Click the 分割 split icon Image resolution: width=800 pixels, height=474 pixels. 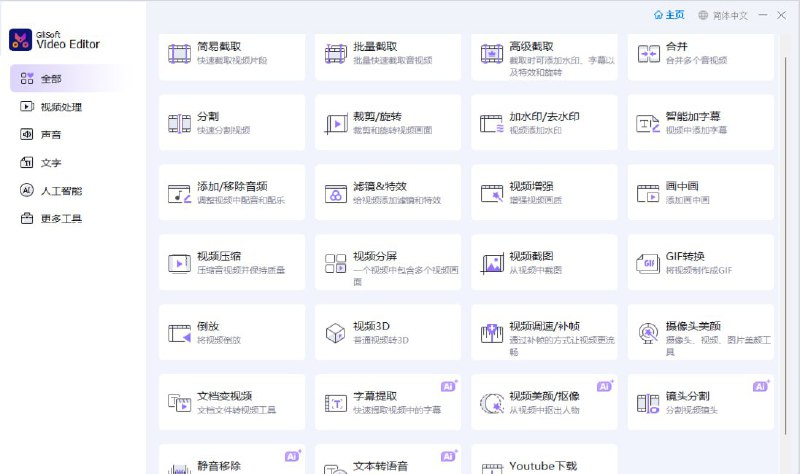click(x=180, y=123)
